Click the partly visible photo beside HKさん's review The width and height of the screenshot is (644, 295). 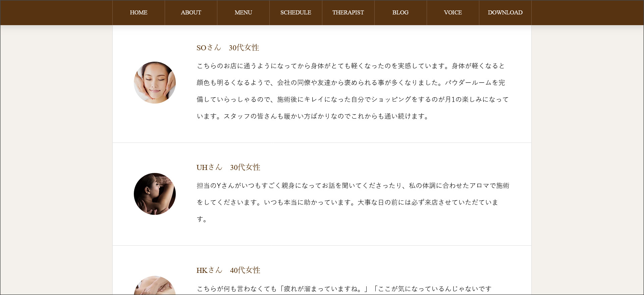[155, 286]
